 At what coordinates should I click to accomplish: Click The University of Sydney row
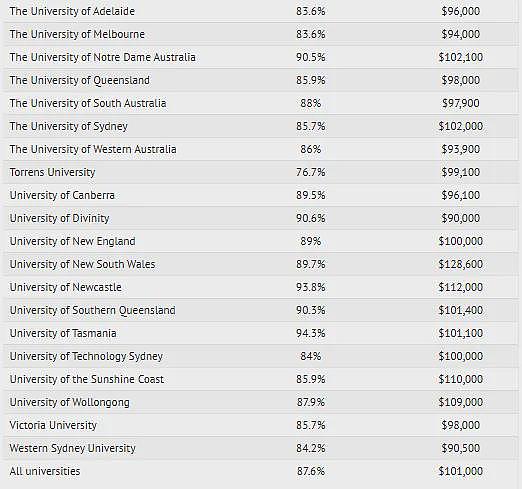click(261, 126)
